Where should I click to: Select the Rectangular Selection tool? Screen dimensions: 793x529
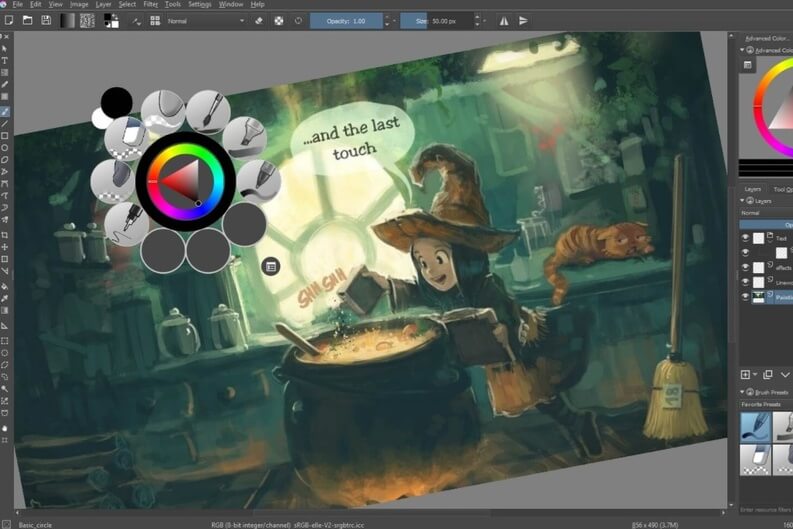pyautogui.click(x=5, y=341)
